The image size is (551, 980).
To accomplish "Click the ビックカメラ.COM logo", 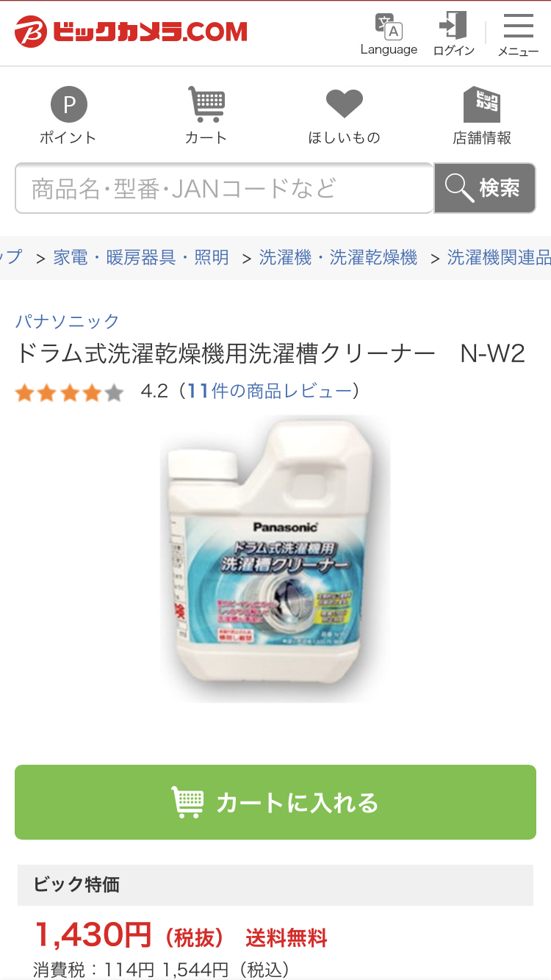I will [131, 32].
